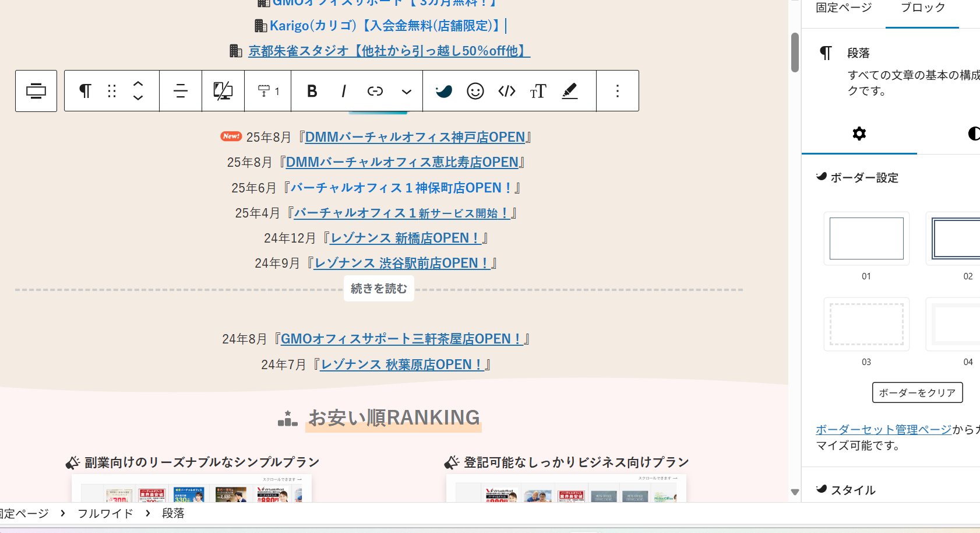
Task: Open the bottom margin setting icon
Action: point(268,91)
